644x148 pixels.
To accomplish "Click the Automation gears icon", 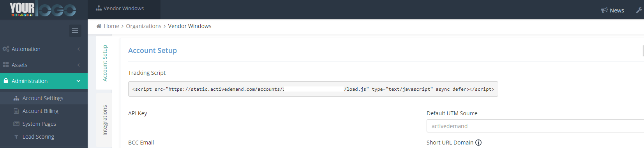I will tap(6, 49).
